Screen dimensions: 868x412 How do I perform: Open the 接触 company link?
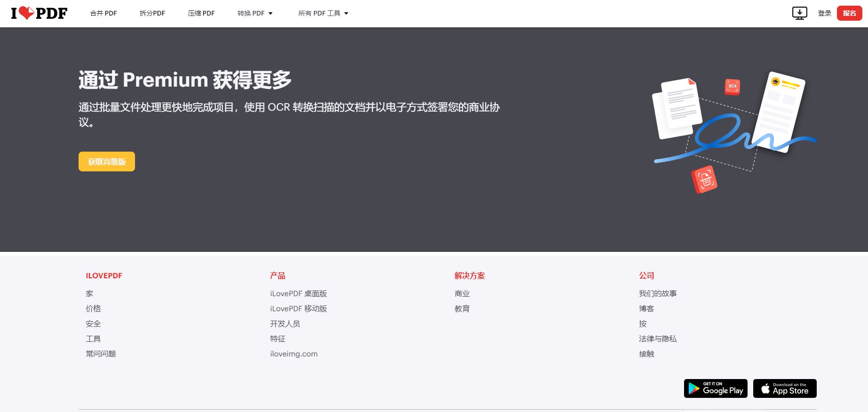[646, 354]
